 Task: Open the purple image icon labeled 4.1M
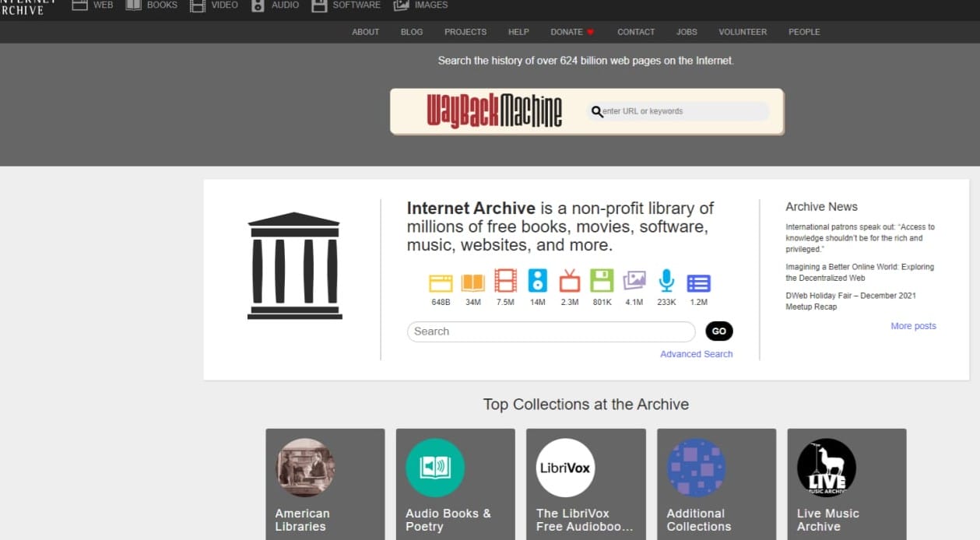(634, 281)
